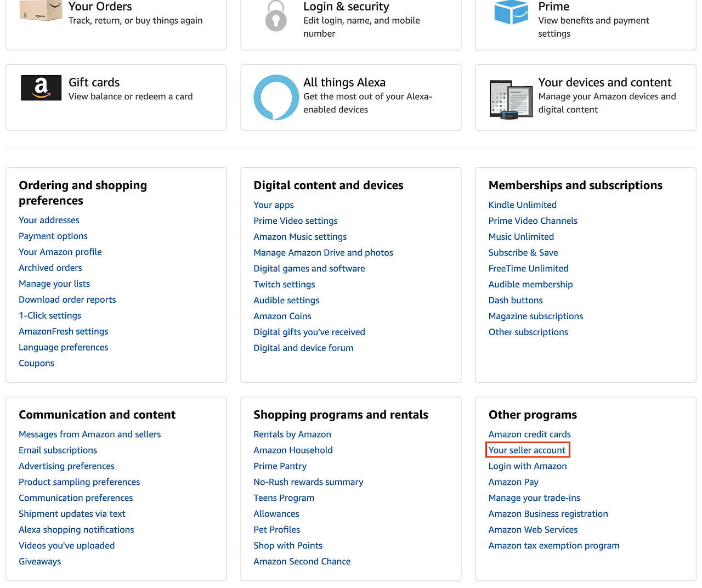Select Product sampling preferences

80,482
